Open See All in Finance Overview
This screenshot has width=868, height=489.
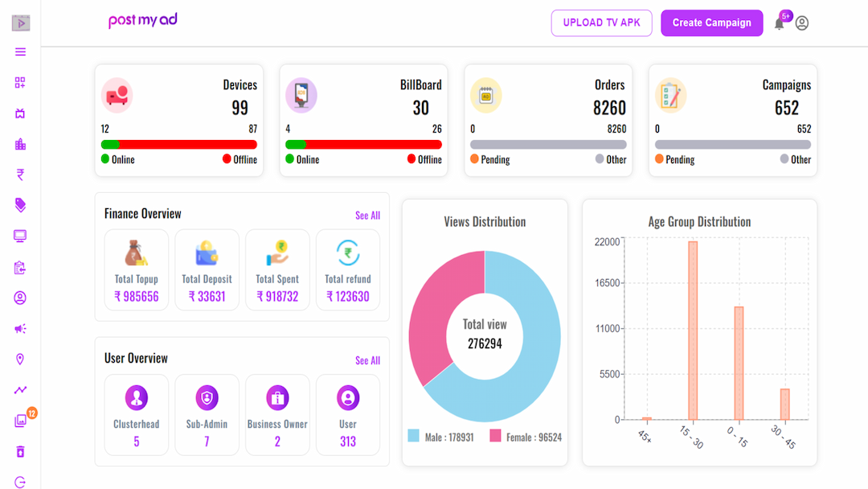(367, 216)
